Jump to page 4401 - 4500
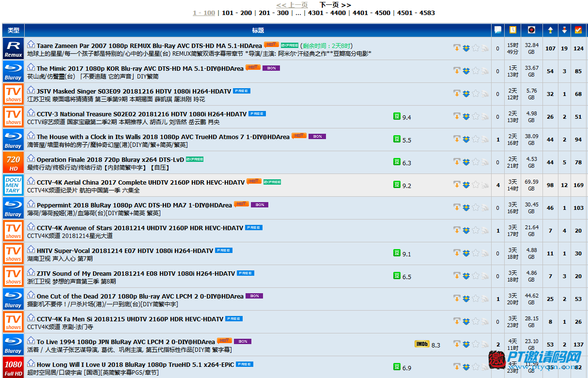The width and height of the screenshot is (588, 378). pos(371,13)
